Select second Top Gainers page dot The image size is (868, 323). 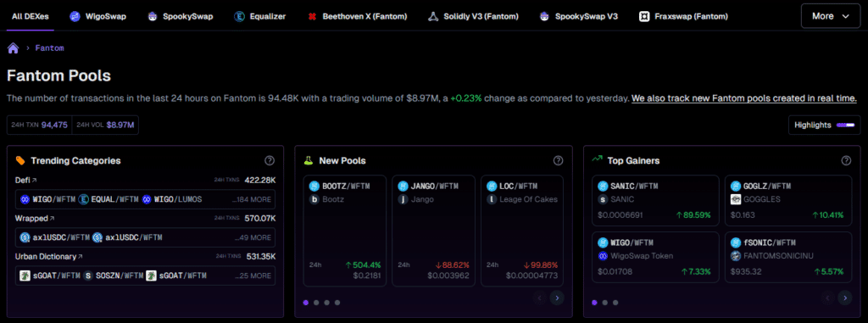point(605,303)
